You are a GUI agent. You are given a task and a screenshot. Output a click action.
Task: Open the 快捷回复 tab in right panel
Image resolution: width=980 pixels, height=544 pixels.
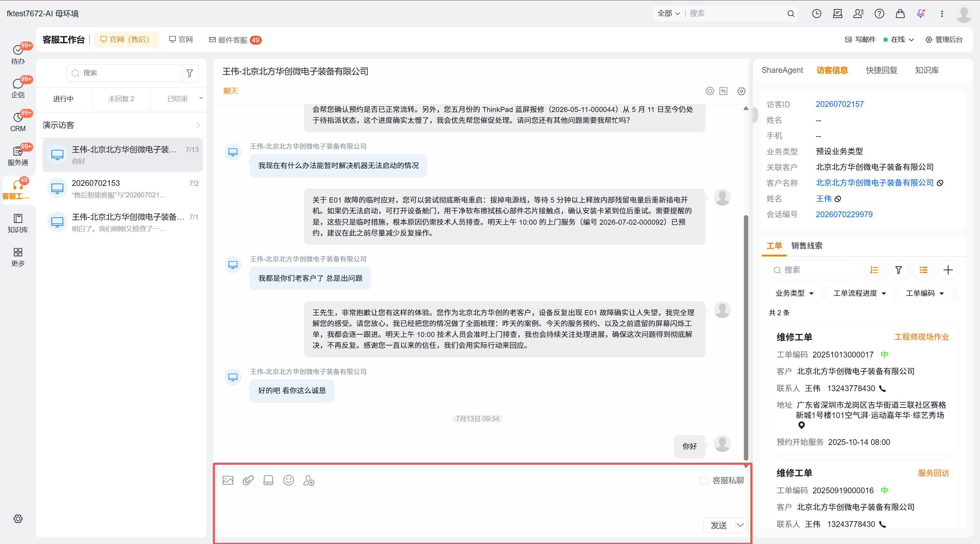tap(881, 70)
